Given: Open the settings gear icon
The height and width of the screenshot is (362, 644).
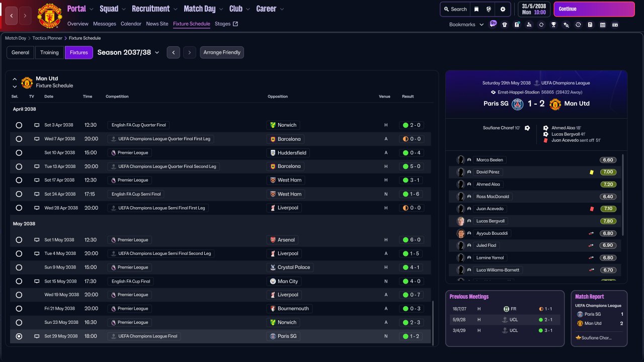Looking at the screenshot, I should click(x=503, y=9).
